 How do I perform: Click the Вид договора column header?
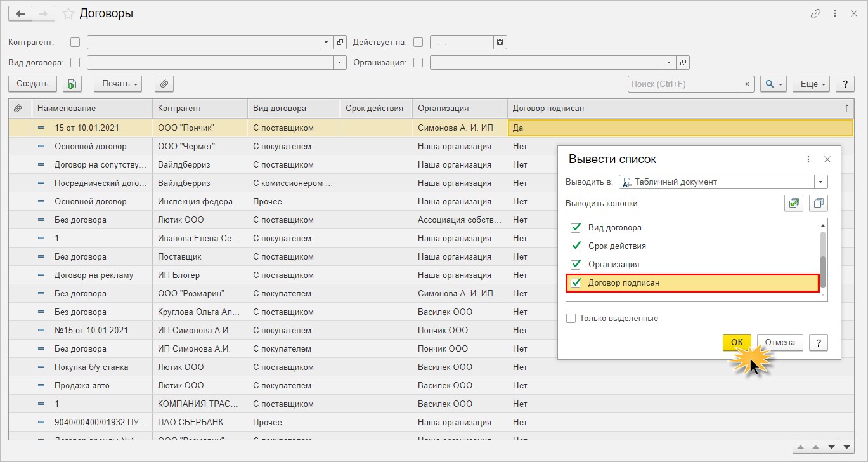(280, 109)
